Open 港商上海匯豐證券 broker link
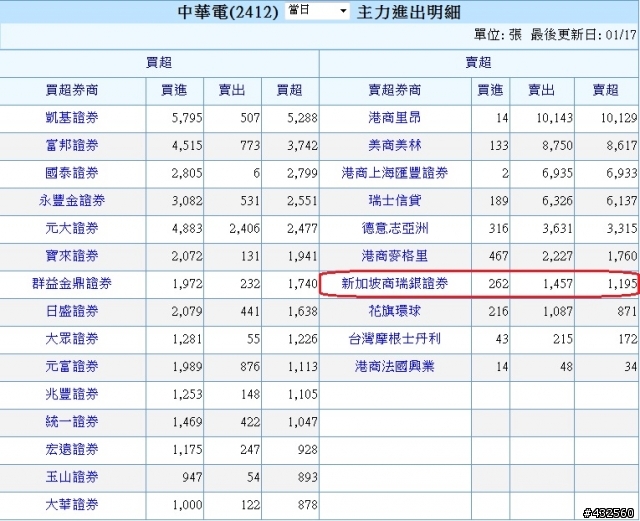 395,173
